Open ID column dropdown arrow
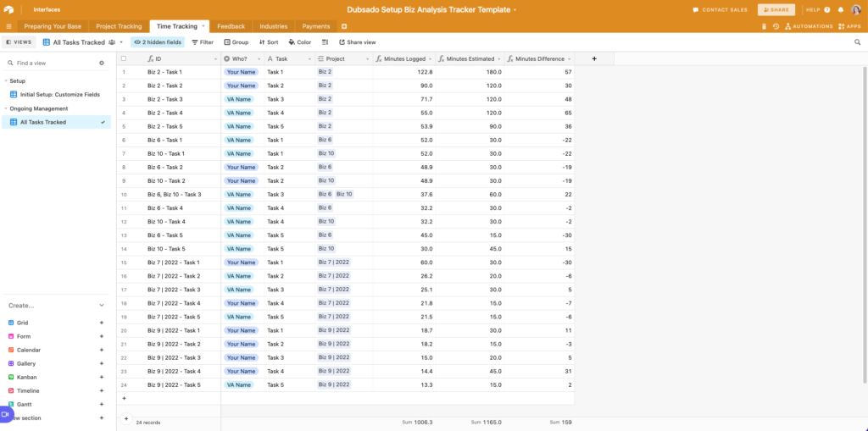 (215, 58)
